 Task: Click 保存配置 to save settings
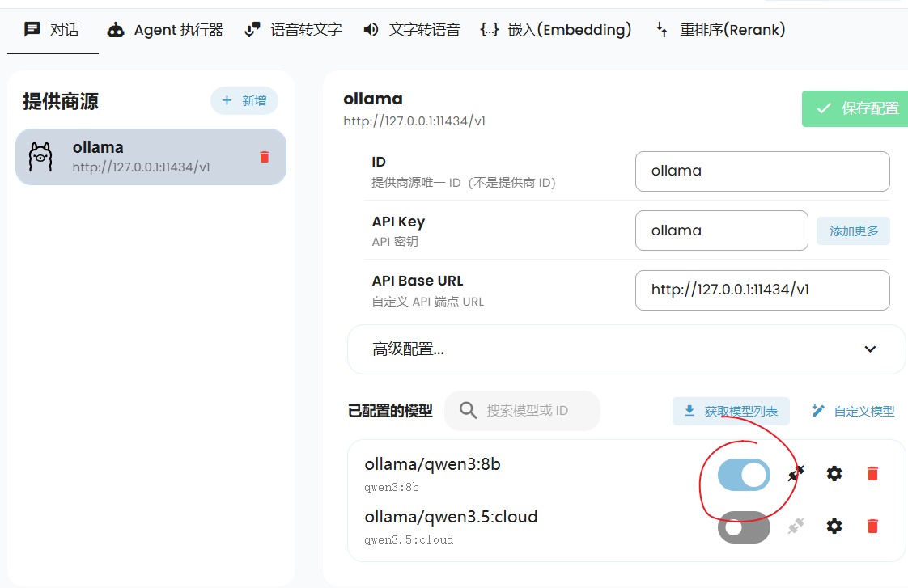pyautogui.click(x=855, y=108)
